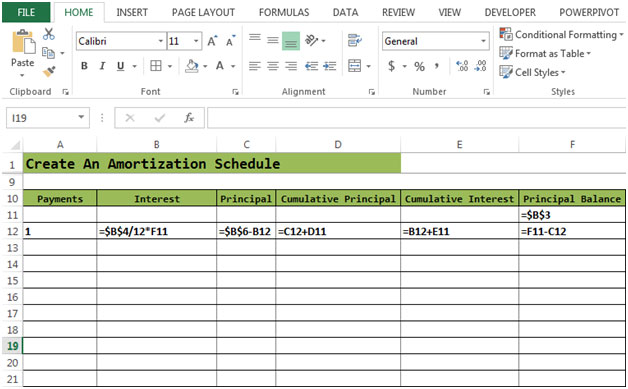Image resolution: width=628 pixels, height=389 pixels.
Task: Click the Orientation text angle icon
Action: pos(312,40)
